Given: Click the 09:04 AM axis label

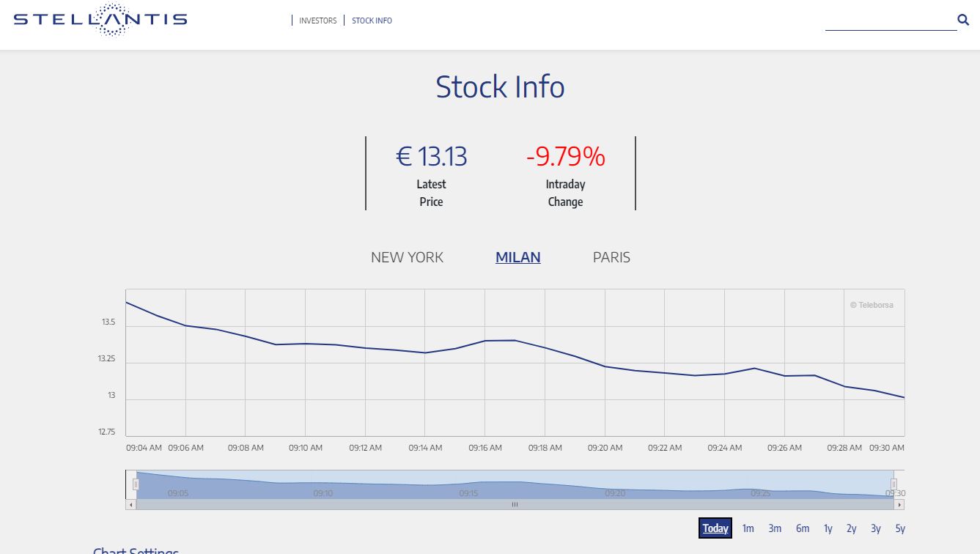Looking at the screenshot, I should point(144,448).
